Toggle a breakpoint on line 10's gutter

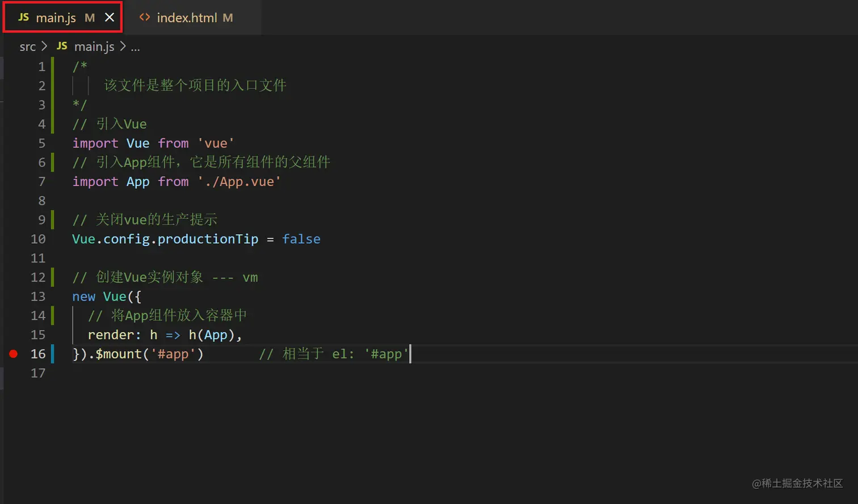[x=12, y=239]
